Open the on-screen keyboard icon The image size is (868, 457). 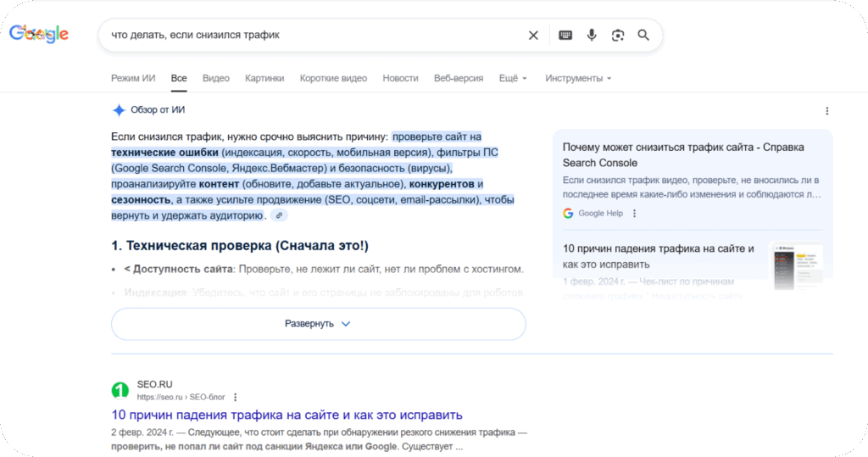565,36
